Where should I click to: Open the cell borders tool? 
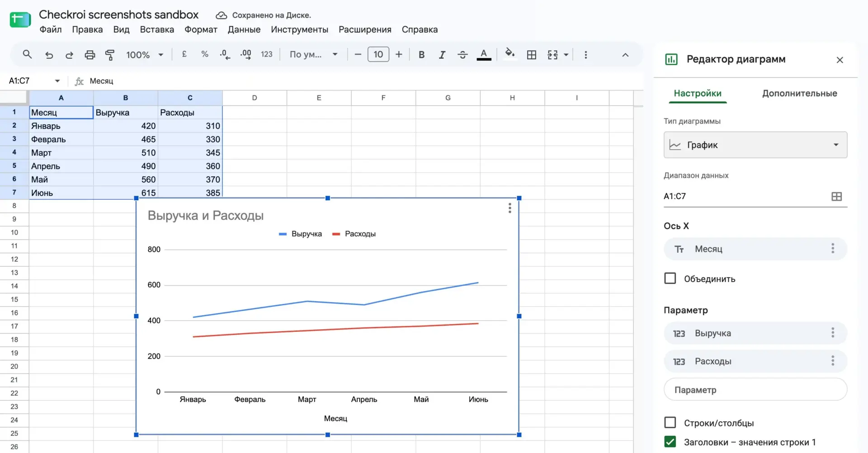pyautogui.click(x=532, y=55)
